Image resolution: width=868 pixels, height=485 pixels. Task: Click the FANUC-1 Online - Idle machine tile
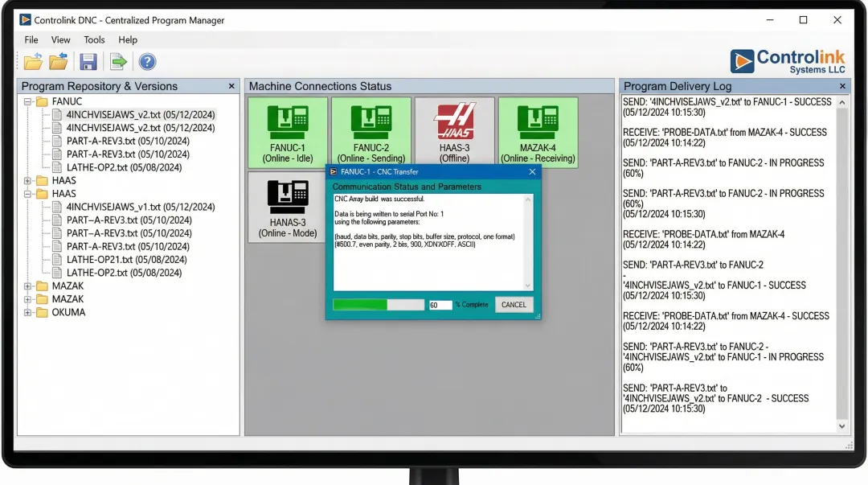click(x=287, y=133)
